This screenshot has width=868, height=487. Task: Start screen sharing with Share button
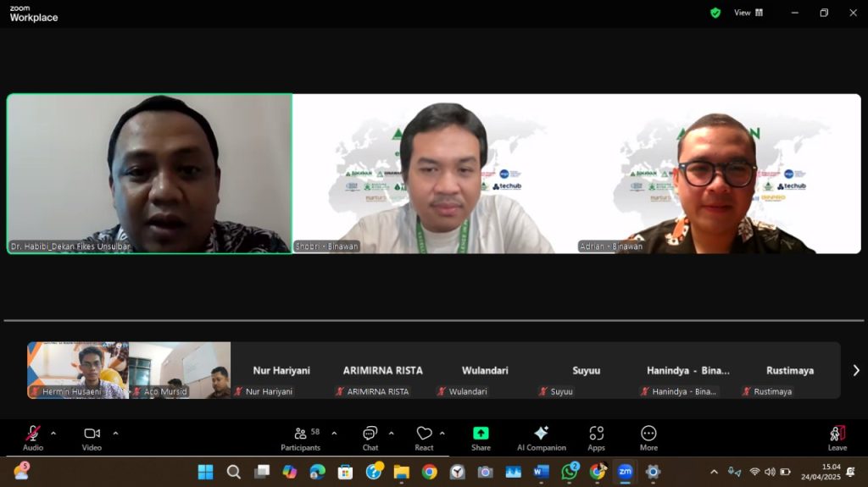(481, 437)
